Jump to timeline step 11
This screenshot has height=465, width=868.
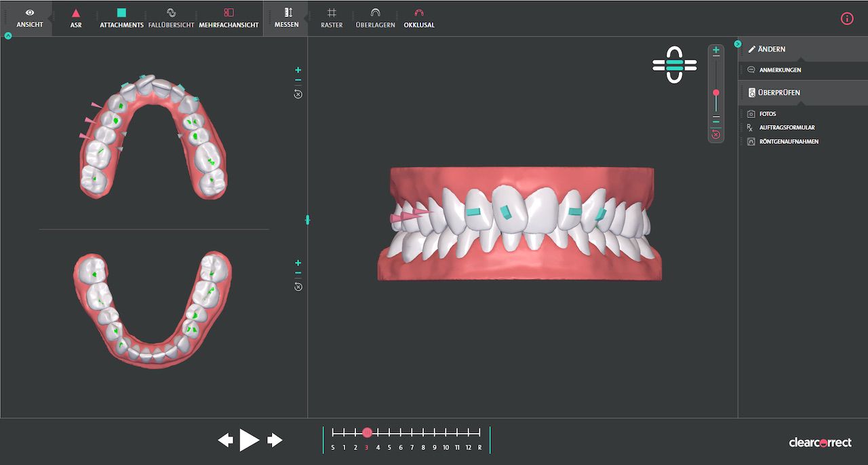click(x=457, y=447)
